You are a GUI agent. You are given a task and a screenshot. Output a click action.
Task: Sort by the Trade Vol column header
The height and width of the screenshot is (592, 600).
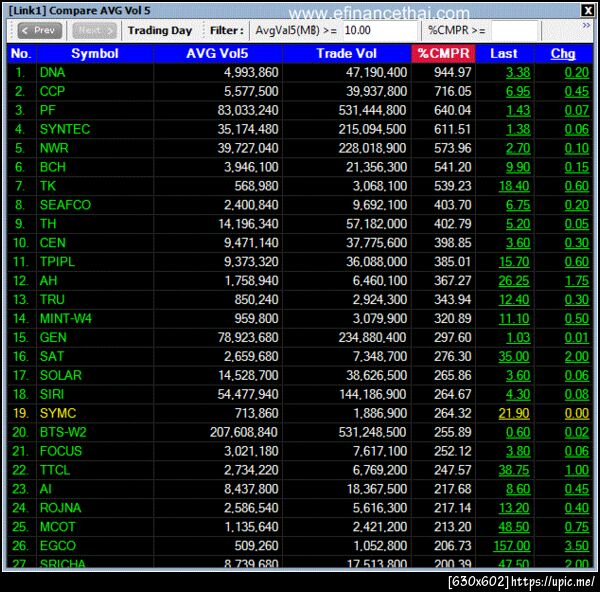pos(347,54)
